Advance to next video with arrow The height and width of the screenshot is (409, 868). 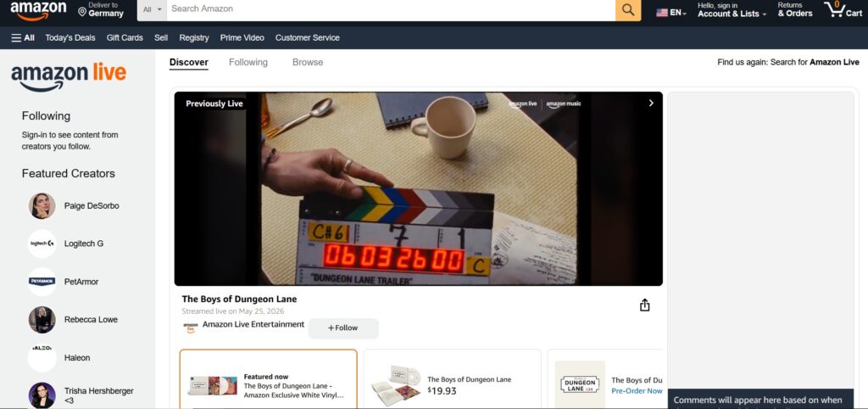[x=651, y=103]
